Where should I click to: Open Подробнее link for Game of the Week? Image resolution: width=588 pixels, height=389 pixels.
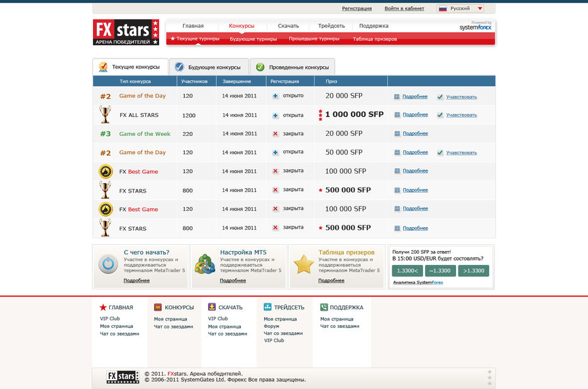click(x=415, y=133)
